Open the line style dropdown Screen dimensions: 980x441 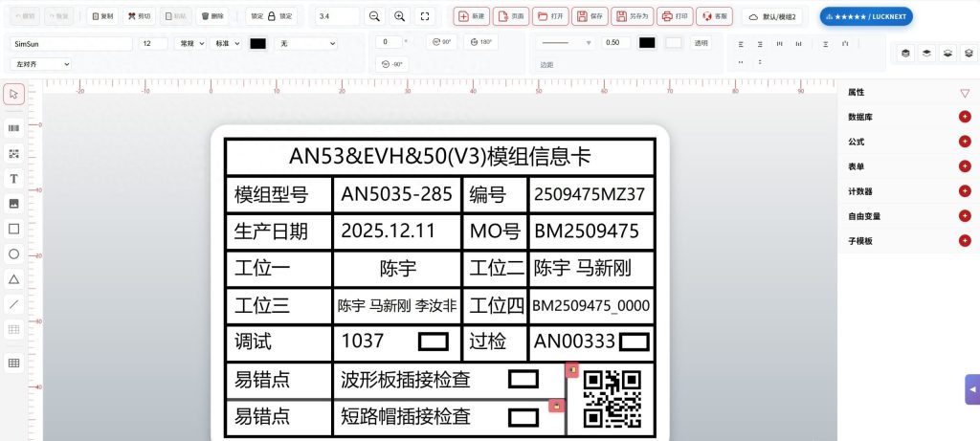click(566, 43)
